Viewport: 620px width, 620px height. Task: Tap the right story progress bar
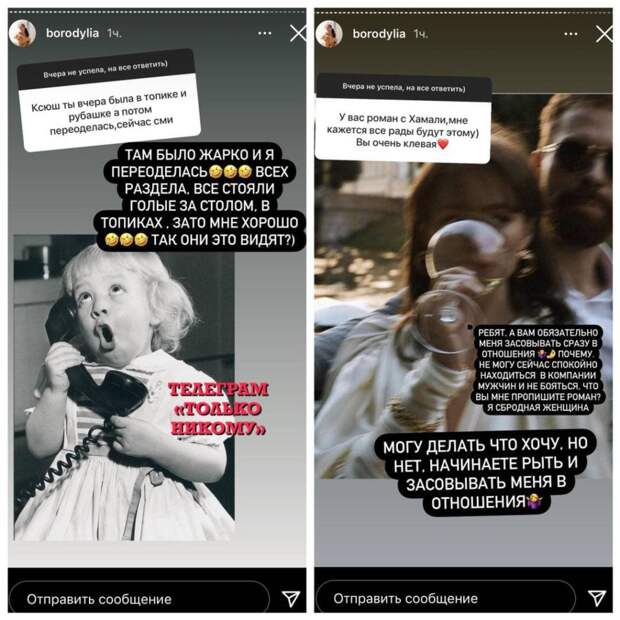point(463,13)
